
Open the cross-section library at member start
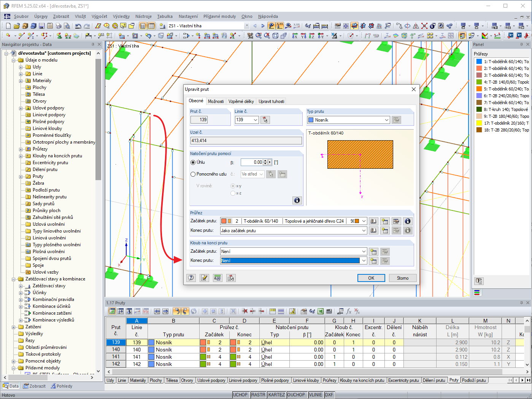coord(373,221)
